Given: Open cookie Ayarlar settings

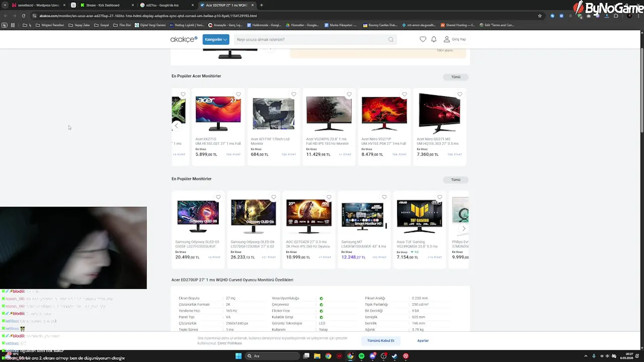Looking at the screenshot, I should click(423, 340).
